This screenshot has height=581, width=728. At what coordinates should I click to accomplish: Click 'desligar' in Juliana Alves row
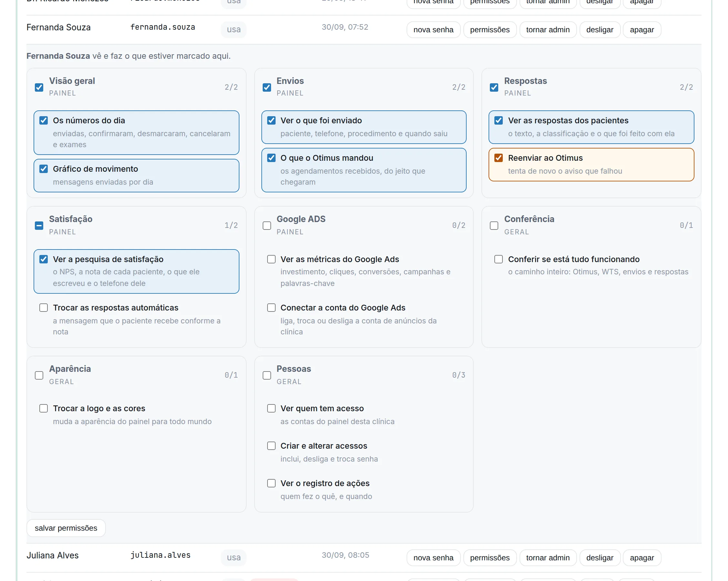(600, 558)
